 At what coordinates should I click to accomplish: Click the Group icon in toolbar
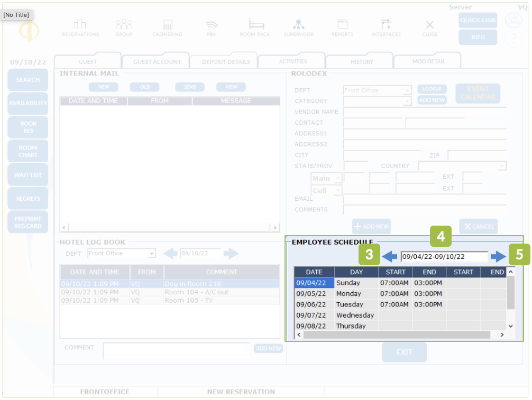coord(124,28)
